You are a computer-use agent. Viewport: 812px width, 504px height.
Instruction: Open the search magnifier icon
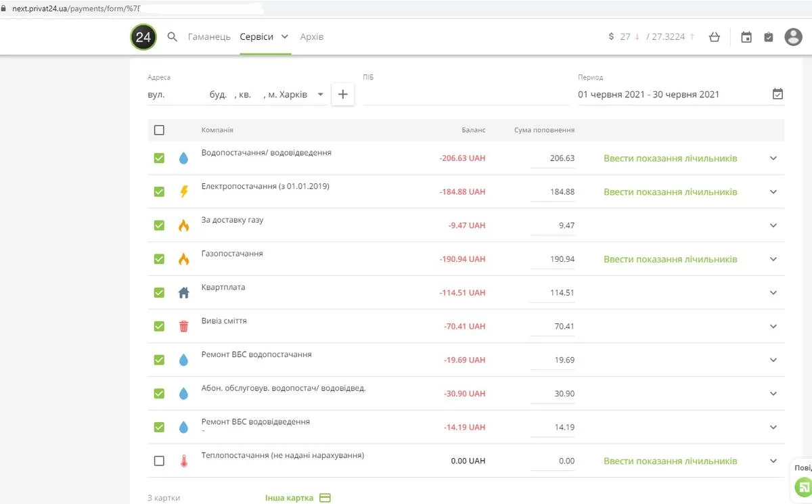(x=173, y=37)
